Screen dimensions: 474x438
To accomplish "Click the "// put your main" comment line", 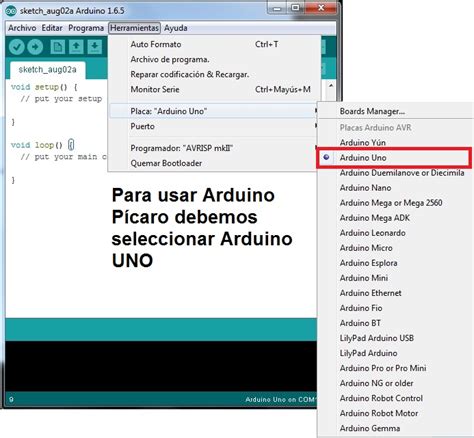I will 64,157.
